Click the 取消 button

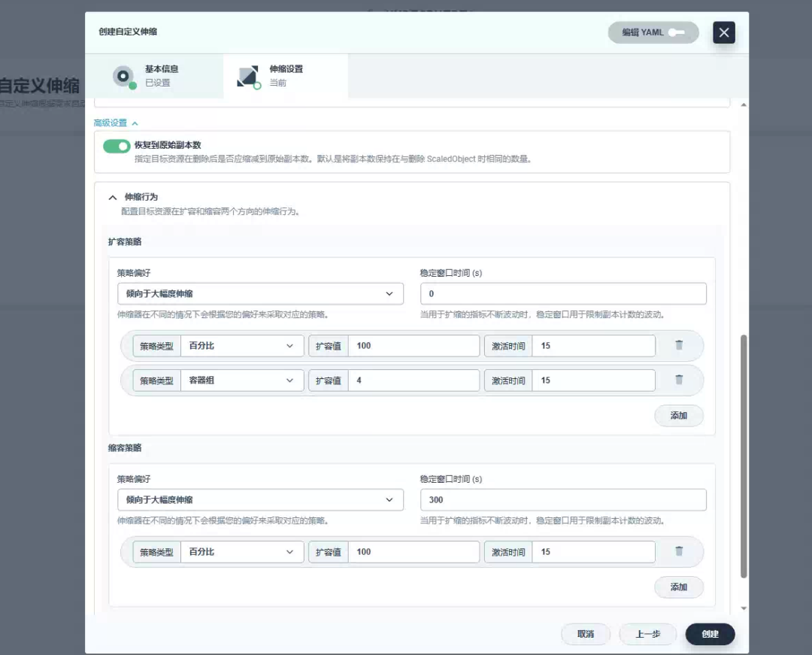click(586, 634)
